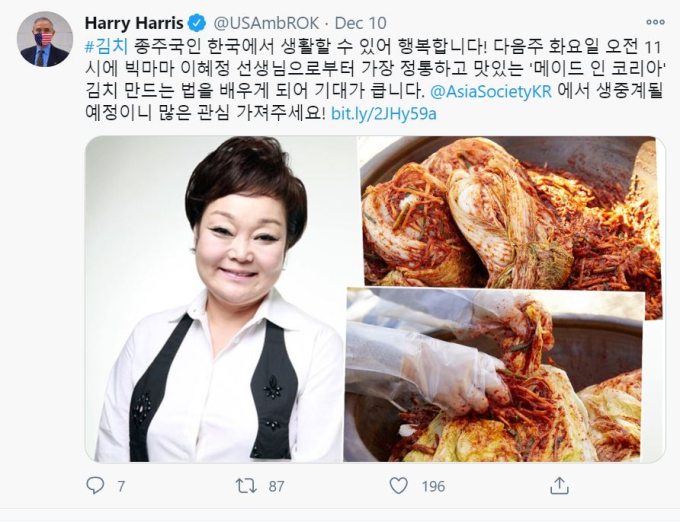View the woman's portrait photo

(220, 299)
